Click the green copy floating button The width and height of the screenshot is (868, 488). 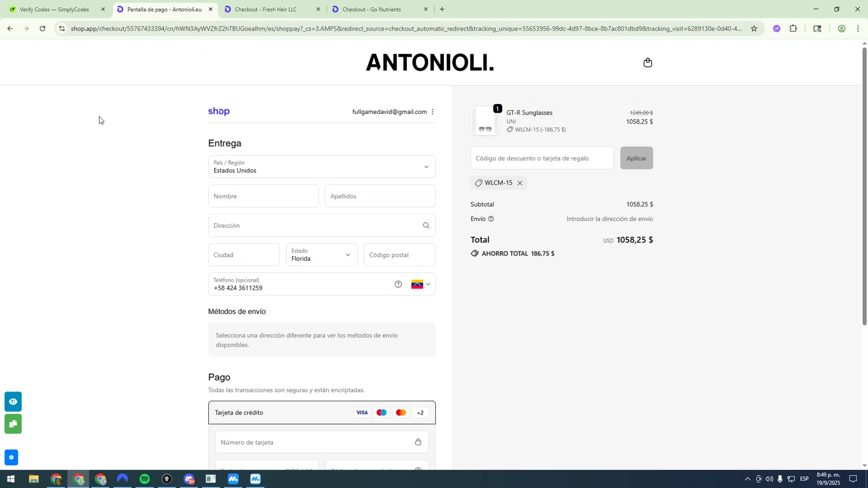click(x=13, y=424)
